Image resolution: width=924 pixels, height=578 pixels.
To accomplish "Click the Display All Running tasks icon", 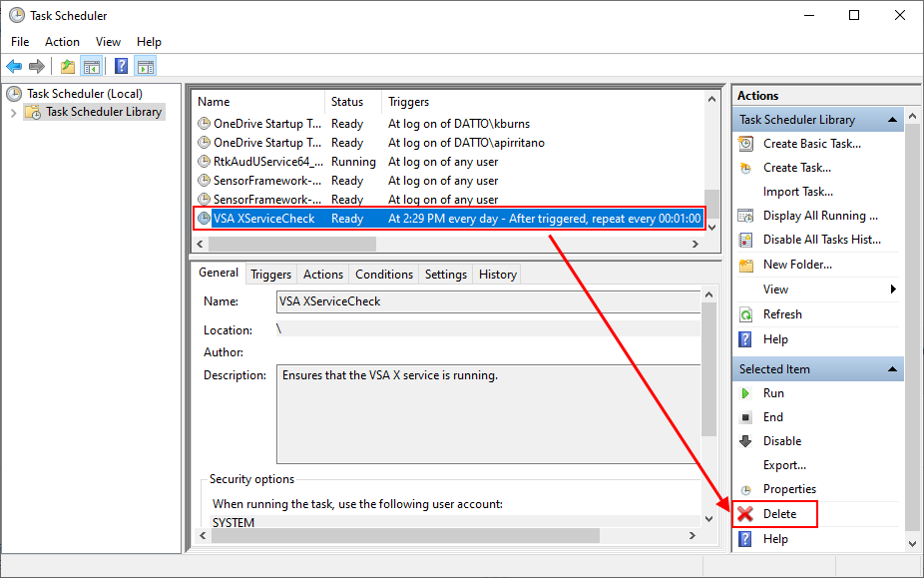I will tap(745, 216).
